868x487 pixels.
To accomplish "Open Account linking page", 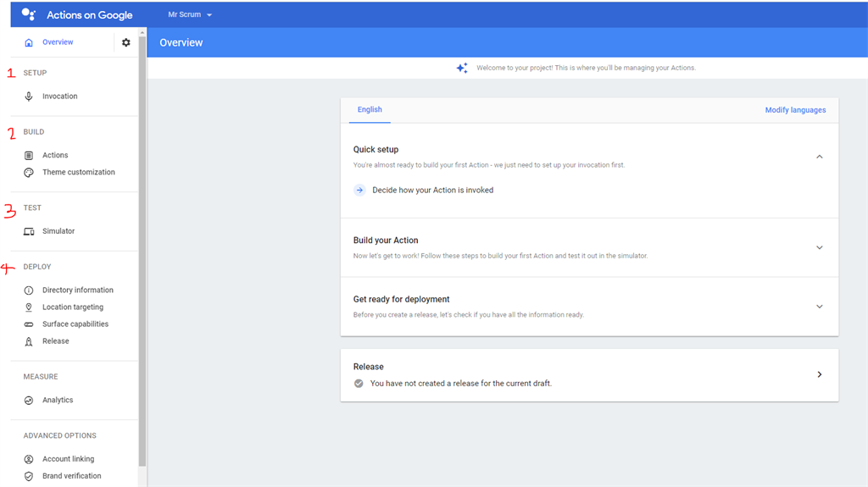I will coord(69,459).
